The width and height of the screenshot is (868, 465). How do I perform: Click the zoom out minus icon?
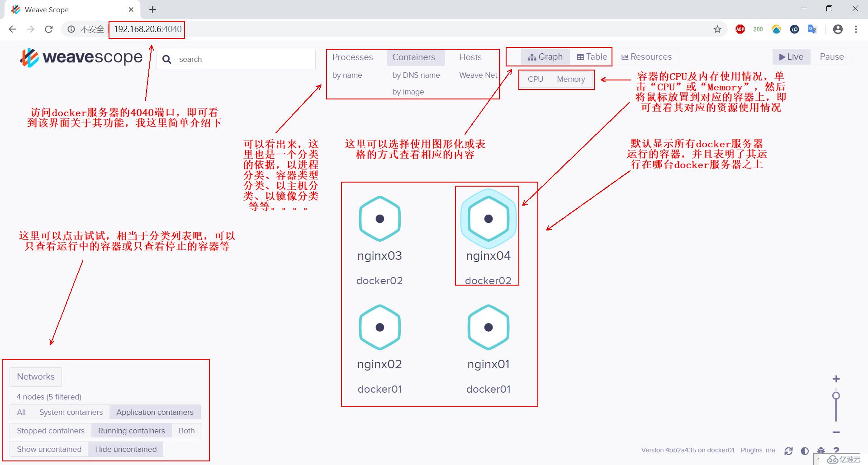(x=836, y=432)
